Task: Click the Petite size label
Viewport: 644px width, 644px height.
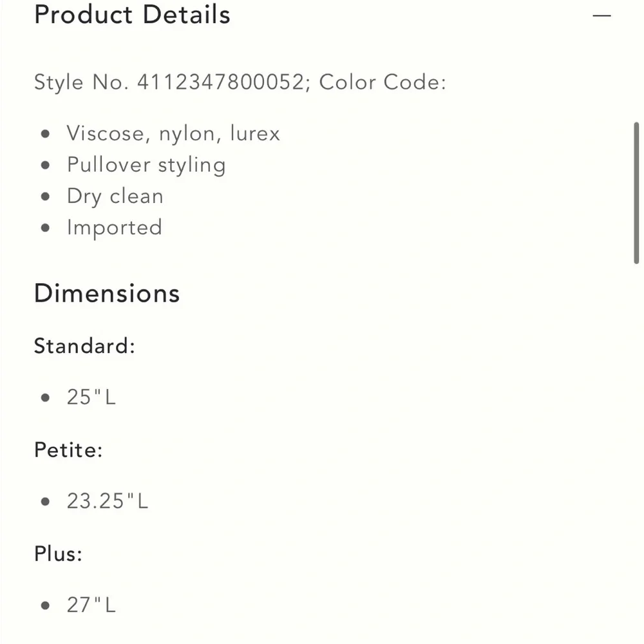Action: point(68,450)
